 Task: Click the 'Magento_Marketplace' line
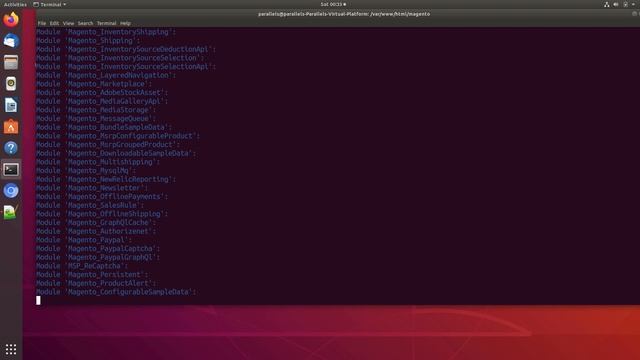93,84
